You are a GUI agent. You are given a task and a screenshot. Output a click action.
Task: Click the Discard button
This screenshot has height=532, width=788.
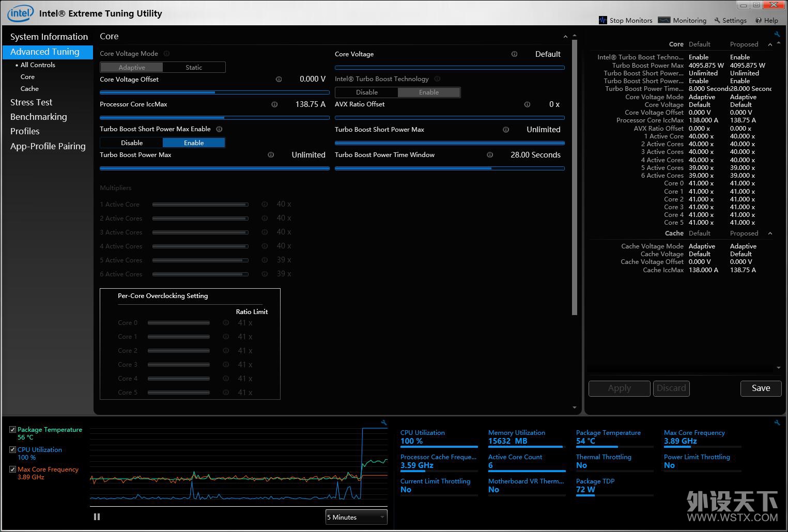pos(671,388)
